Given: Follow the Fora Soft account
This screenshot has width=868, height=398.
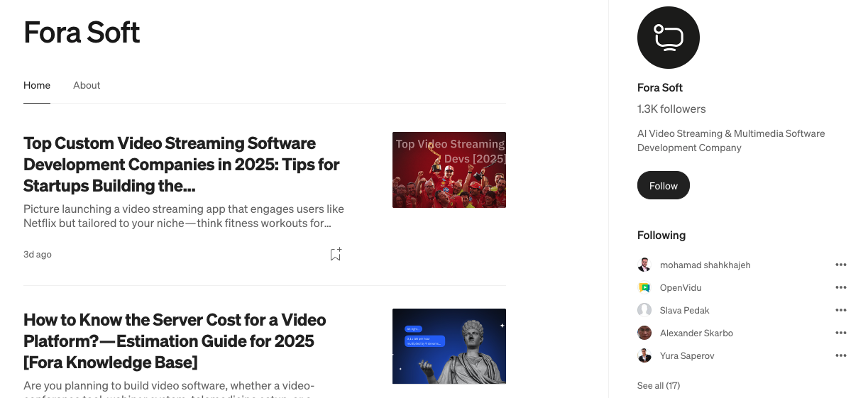Looking at the screenshot, I should coord(664,185).
